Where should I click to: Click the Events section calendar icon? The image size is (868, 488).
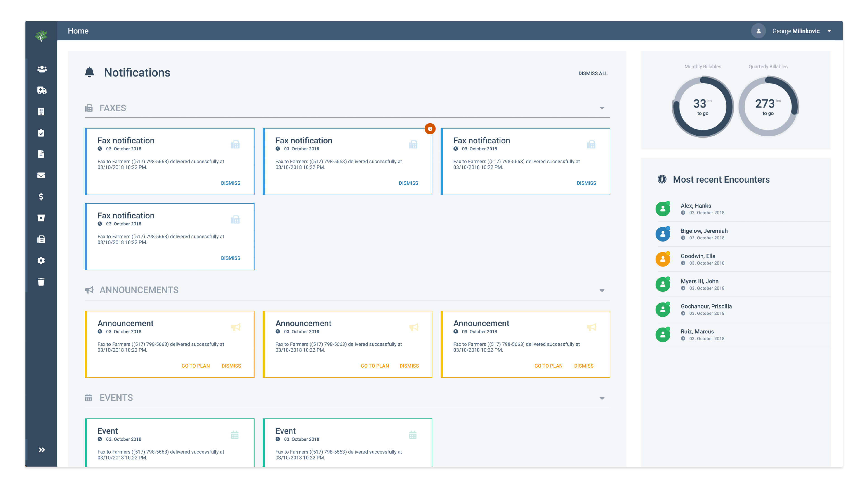[x=88, y=398]
